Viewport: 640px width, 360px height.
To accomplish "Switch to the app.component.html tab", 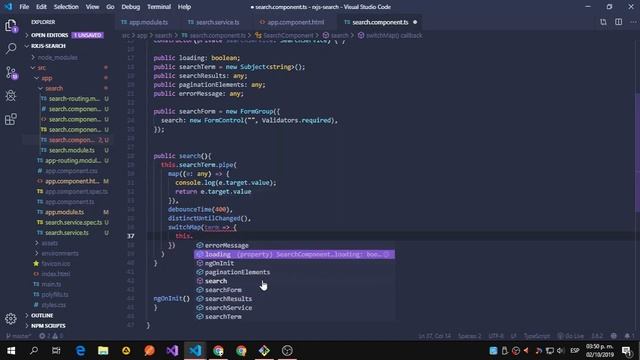I will coord(293,22).
